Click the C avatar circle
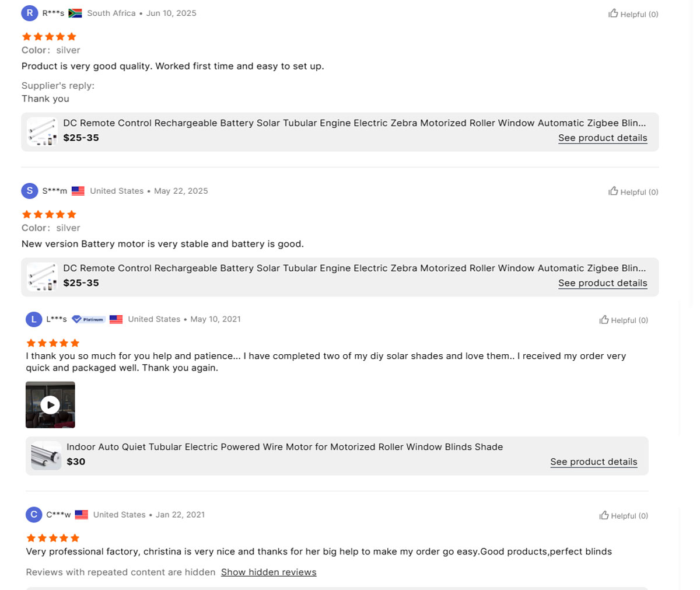Screen dimensions: 700x590 click(x=34, y=515)
